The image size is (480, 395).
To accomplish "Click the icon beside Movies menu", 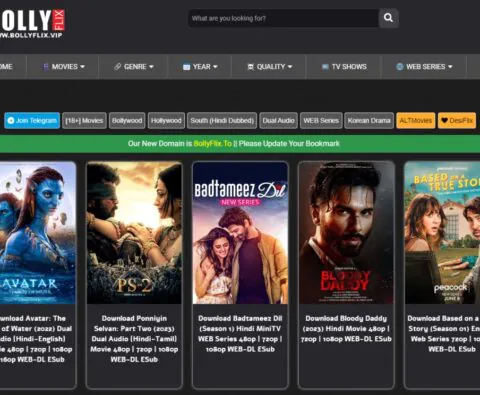I will click(46, 67).
